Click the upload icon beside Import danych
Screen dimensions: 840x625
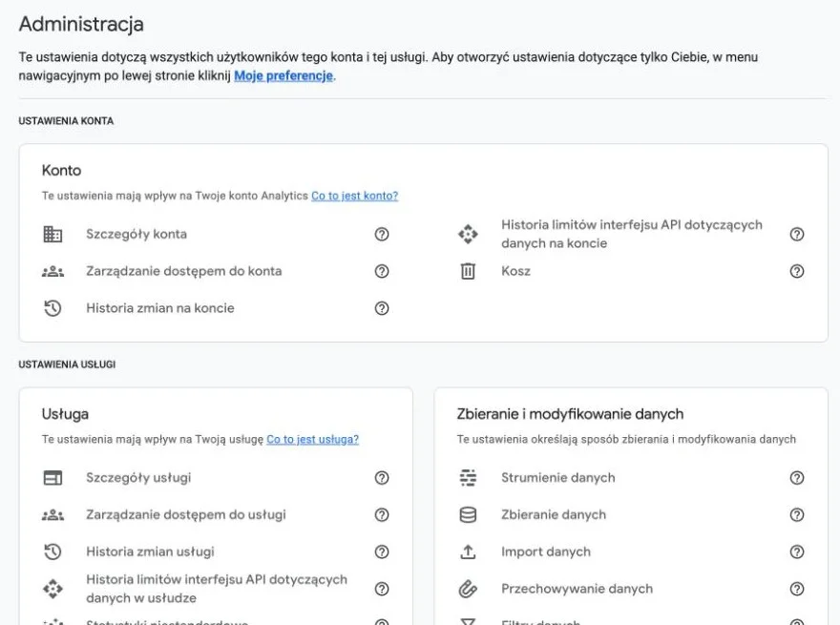tap(468, 552)
